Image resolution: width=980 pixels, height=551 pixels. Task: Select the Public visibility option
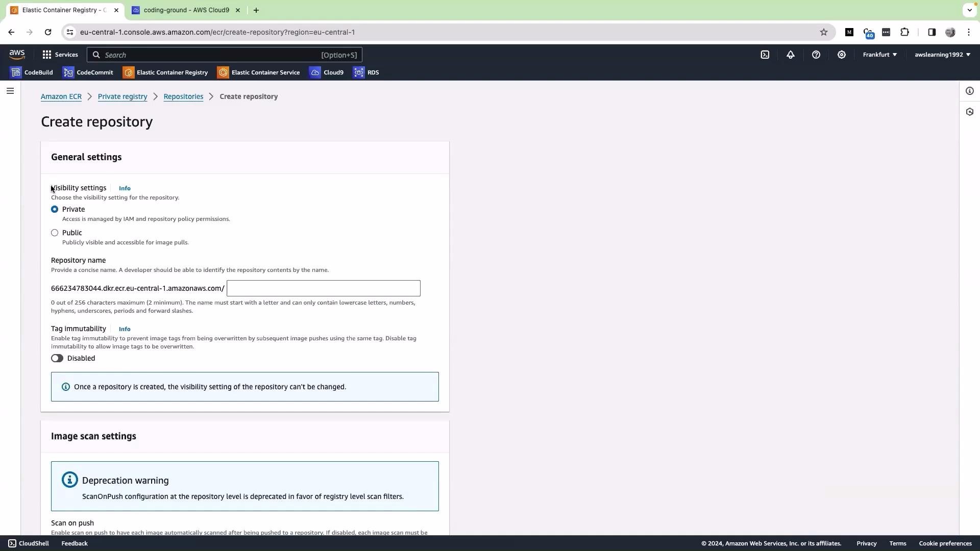point(55,233)
